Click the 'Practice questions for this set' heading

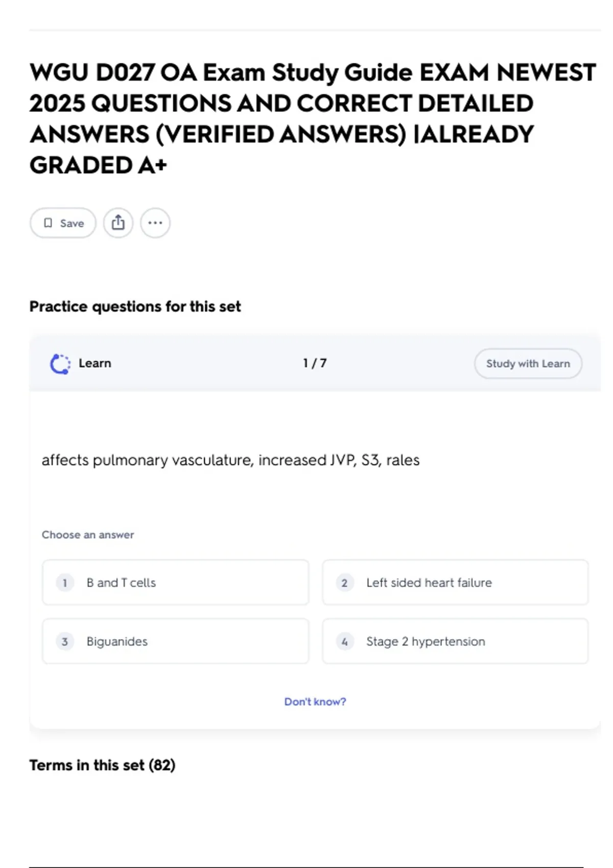pos(135,306)
